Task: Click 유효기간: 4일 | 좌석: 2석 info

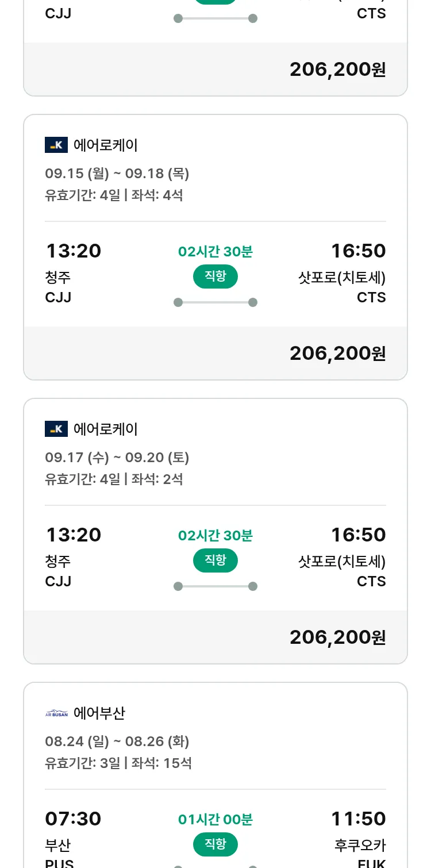Action: coord(114,479)
